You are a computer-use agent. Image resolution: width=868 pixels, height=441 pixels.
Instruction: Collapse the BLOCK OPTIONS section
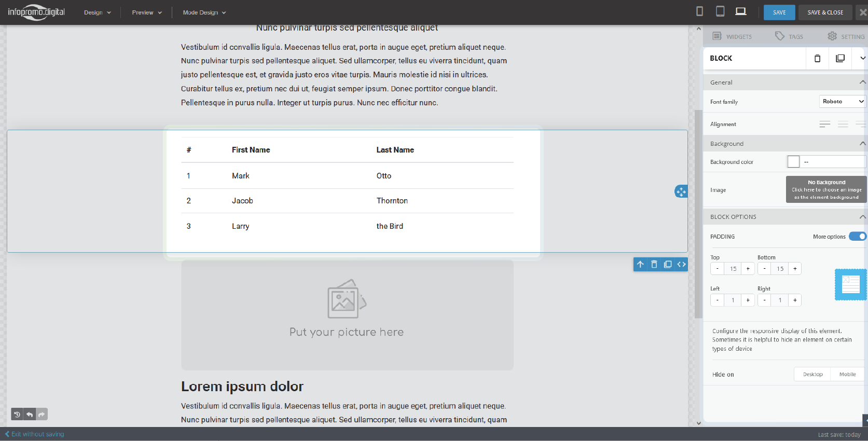click(x=862, y=216)
